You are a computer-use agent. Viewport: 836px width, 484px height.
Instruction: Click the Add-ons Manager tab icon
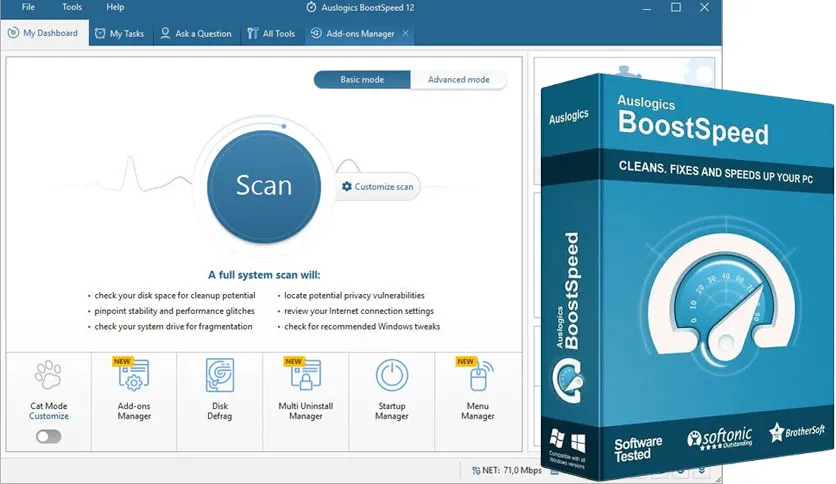click(316, 33)
